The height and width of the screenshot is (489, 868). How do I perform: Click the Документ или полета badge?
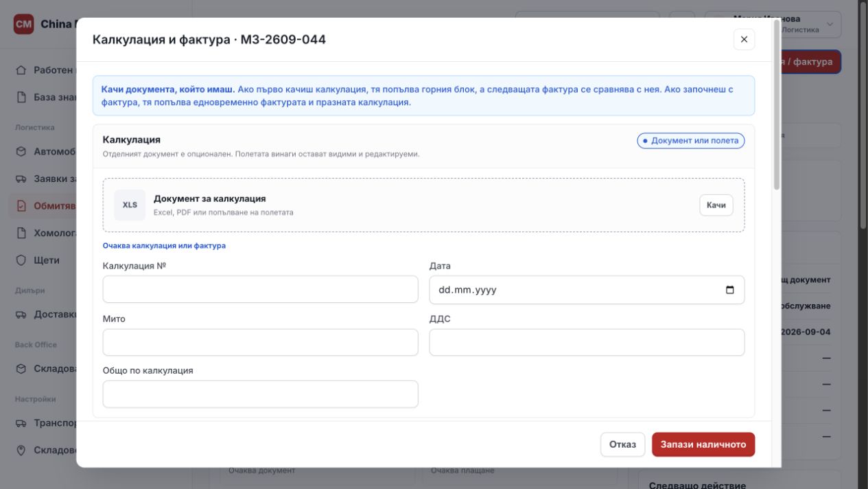(691, 141)
